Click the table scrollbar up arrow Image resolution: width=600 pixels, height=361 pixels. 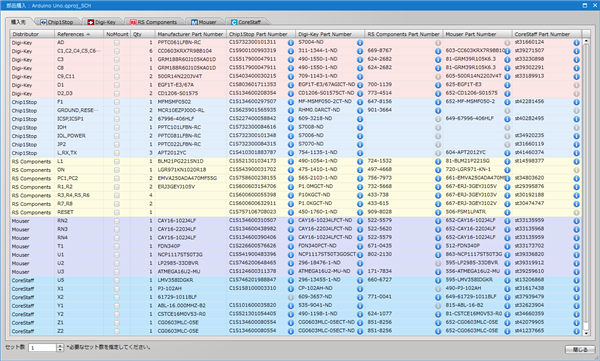pos(585,41)
